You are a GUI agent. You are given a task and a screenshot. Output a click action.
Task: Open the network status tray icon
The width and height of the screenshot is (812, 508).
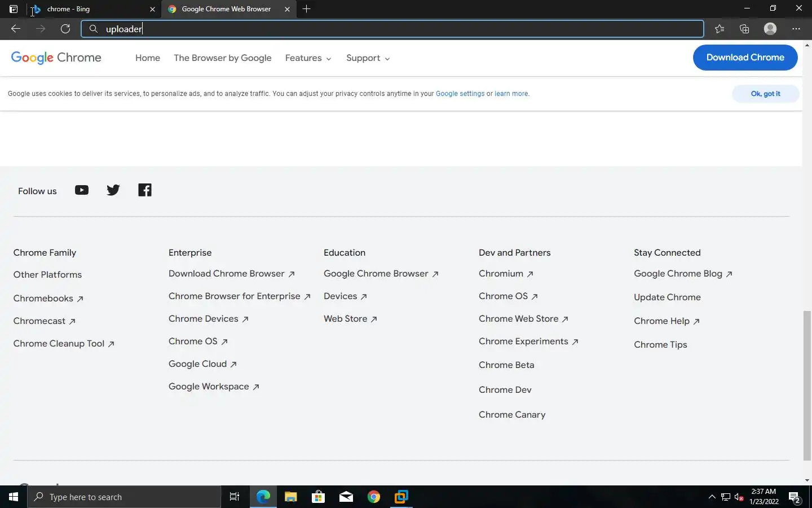(726, 497)
